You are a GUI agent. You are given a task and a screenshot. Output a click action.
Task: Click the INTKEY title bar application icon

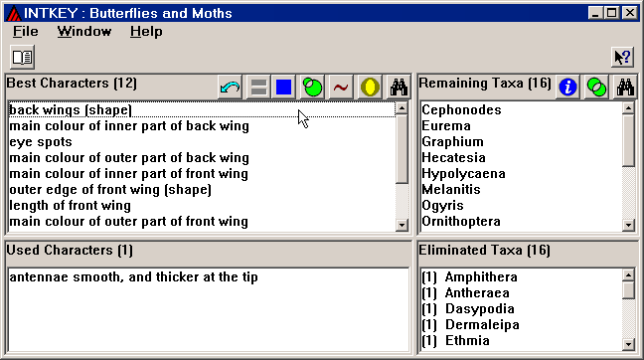(14, 14)
